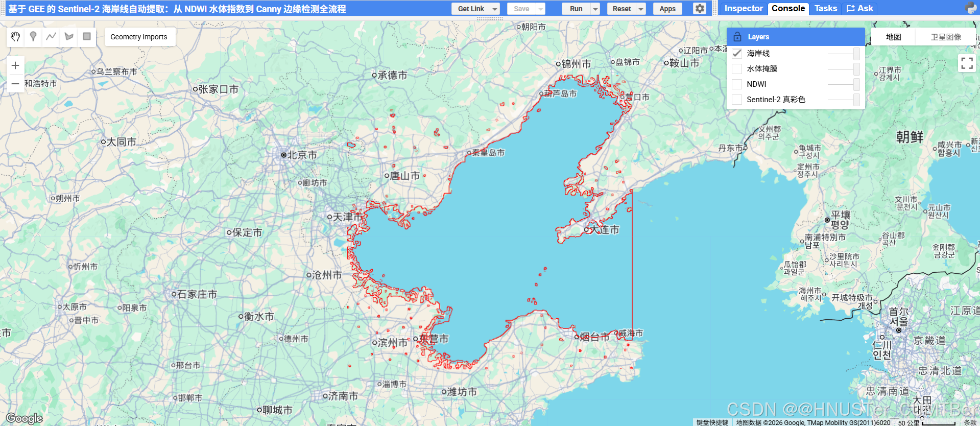Open the Run dropdown arrow
This screenshot has width=980, height=426.
(595, 9)
